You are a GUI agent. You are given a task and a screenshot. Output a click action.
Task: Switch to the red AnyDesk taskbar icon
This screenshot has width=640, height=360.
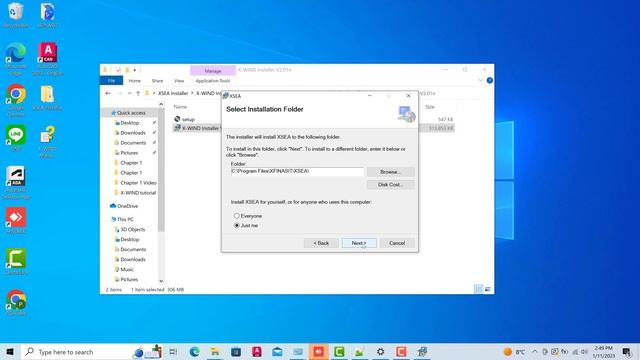[319, 352]
